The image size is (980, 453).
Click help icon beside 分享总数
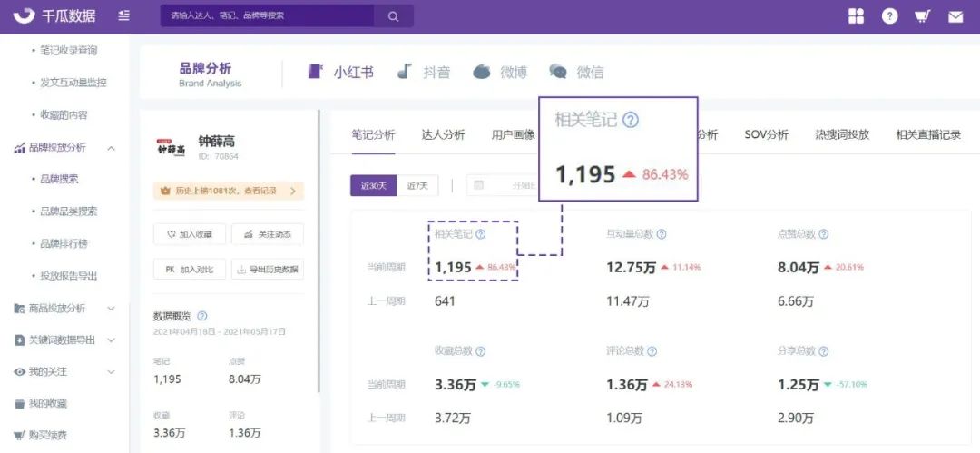click(824, 351)
